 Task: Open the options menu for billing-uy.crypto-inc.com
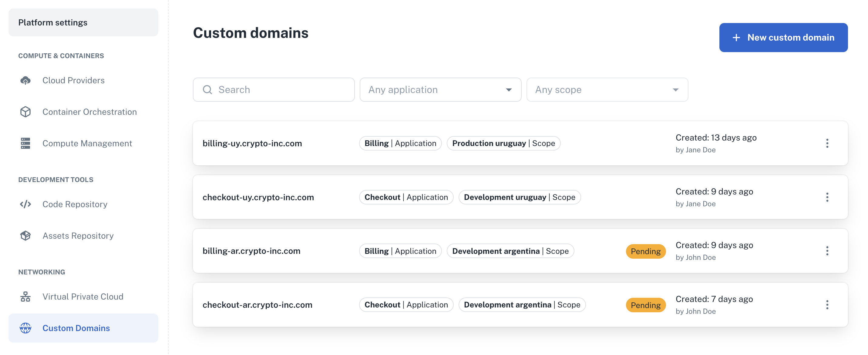click(x=828, y=143)
